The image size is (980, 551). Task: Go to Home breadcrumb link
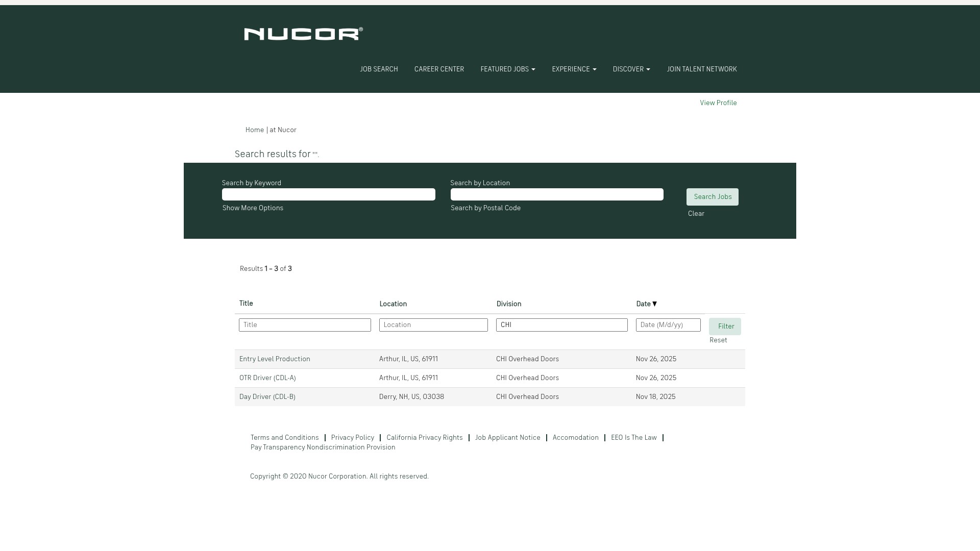tap(255, 130)
